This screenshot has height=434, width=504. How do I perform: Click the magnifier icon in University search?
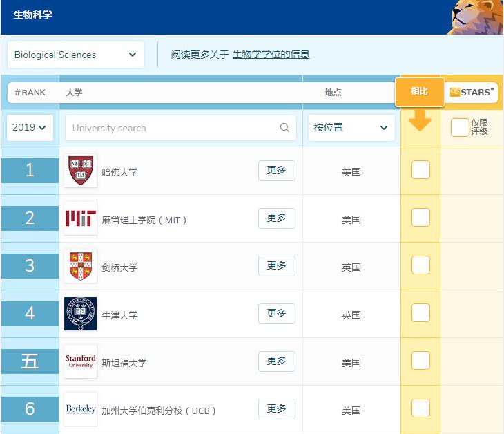pos(284,128)
